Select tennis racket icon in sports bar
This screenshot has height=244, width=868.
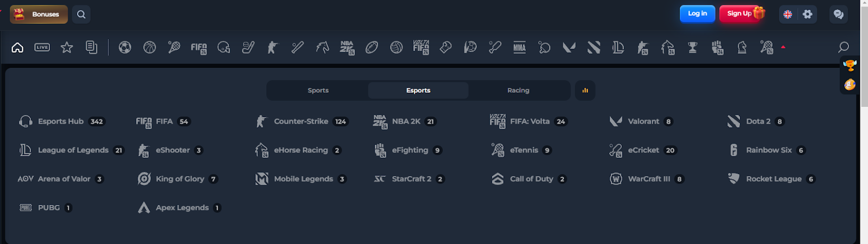click(x=174, y=47)
